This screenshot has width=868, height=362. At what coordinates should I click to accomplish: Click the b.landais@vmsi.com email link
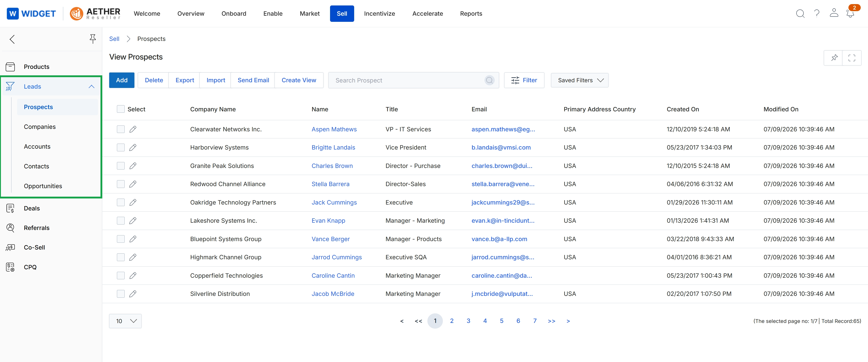(501, 147)
